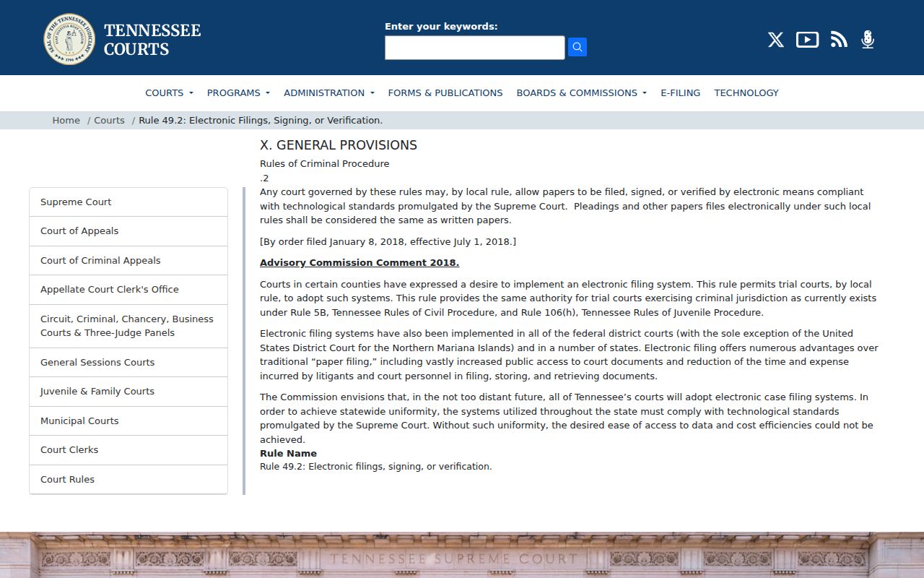Expand the PROGRAMS dropdown menu
The height and width of the screenshot is (578, 924).
coord(238,92)
